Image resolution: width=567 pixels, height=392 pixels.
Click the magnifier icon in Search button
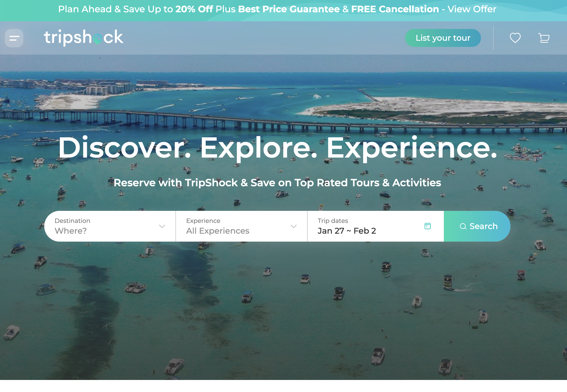tap(463, 226)
